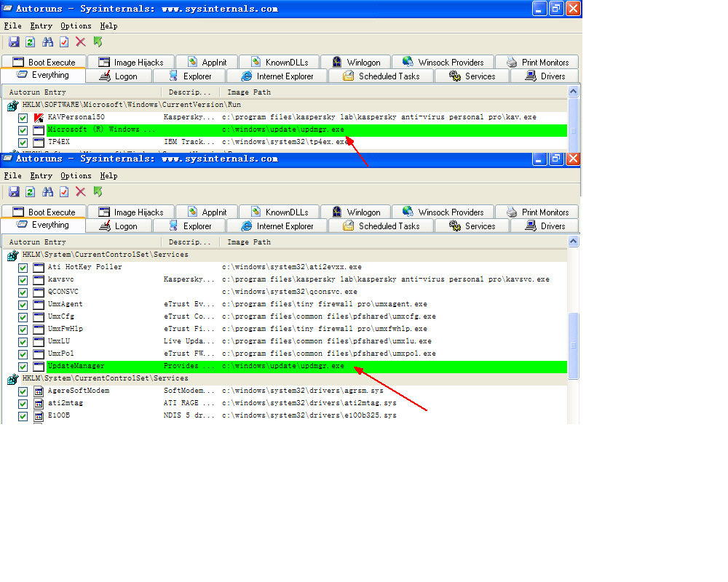The height and width of the screenshot is (582, 728).
Task: Click driver file icon beside ati2mtag
Action: click(x=39, y=404)
